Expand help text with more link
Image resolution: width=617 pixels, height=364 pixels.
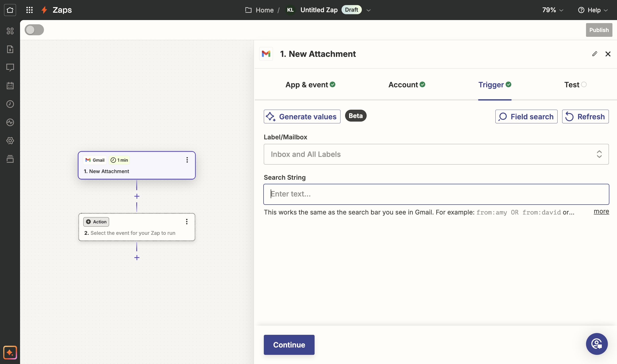(x=601, y=211)
